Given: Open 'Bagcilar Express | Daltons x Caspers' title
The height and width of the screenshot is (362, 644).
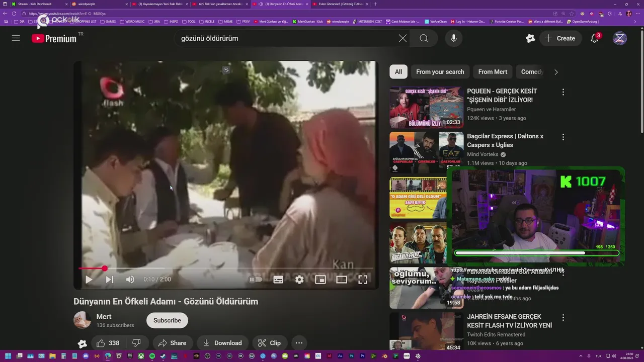Looking at the screenshot, I should (x=505, y=140).
